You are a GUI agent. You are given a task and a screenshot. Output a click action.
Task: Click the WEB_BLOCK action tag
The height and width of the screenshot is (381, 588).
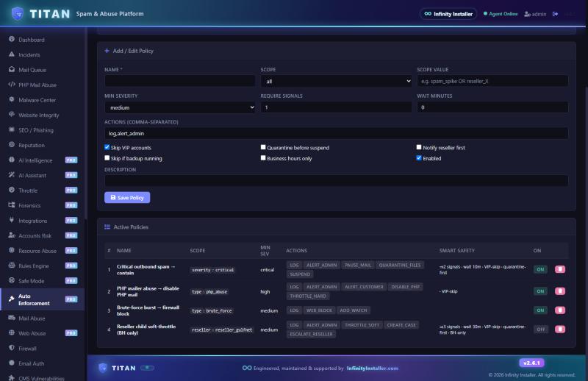[x=319, y=310]
